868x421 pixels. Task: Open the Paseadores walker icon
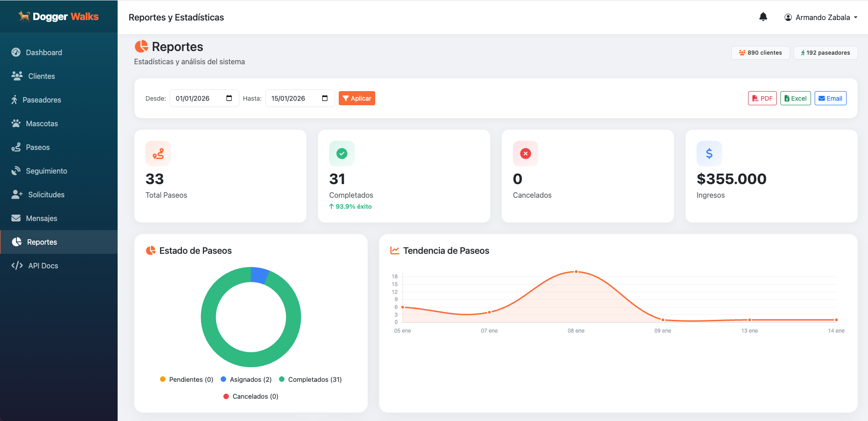[16, 100]
